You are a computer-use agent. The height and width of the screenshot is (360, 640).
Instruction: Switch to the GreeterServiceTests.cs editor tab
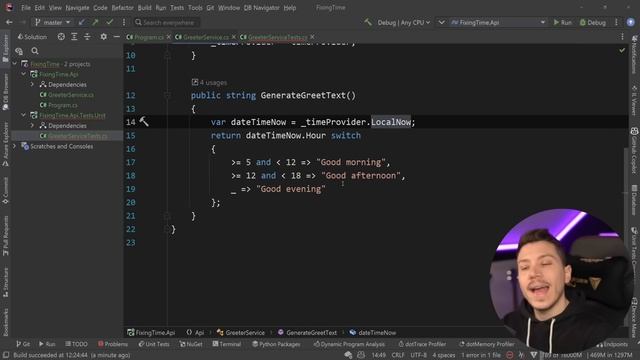click(x=278, y=37)
